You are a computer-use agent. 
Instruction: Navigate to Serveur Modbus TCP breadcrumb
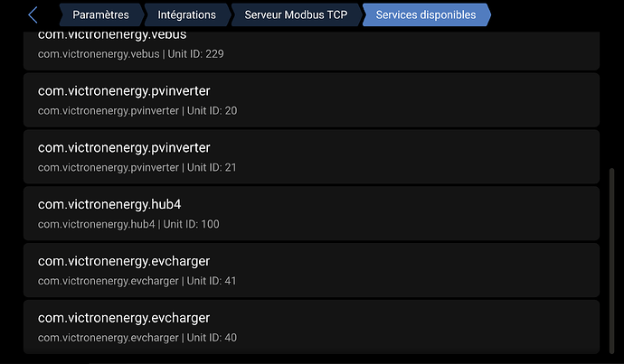coord(296,14)
